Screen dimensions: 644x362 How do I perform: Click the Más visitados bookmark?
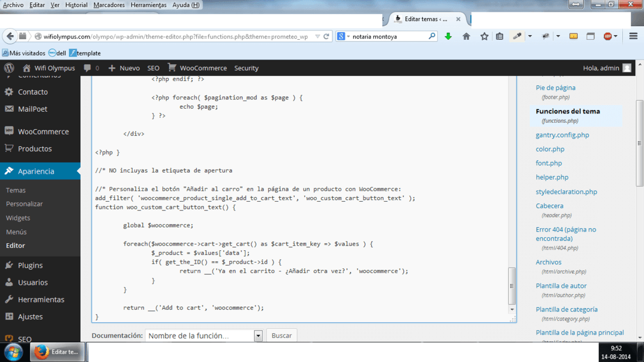23,53
